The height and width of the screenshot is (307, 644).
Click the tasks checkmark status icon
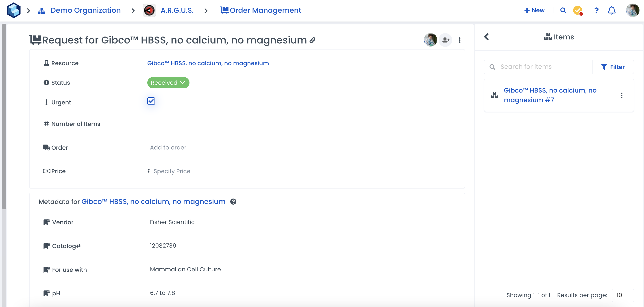578,10
